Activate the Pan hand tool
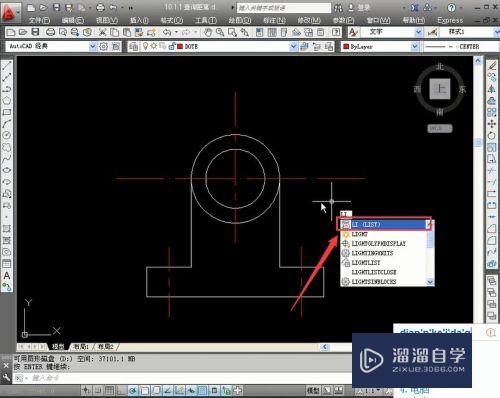 pyautogui.click(x=208, y=32)
